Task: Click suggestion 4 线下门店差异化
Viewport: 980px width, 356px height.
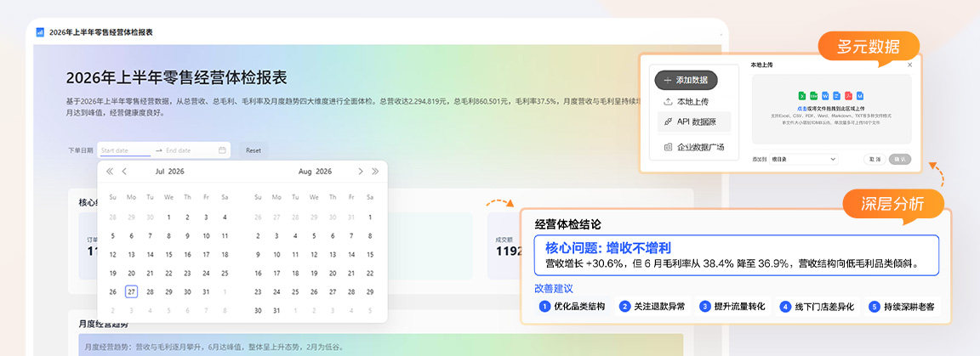Action: pos(817,306)
